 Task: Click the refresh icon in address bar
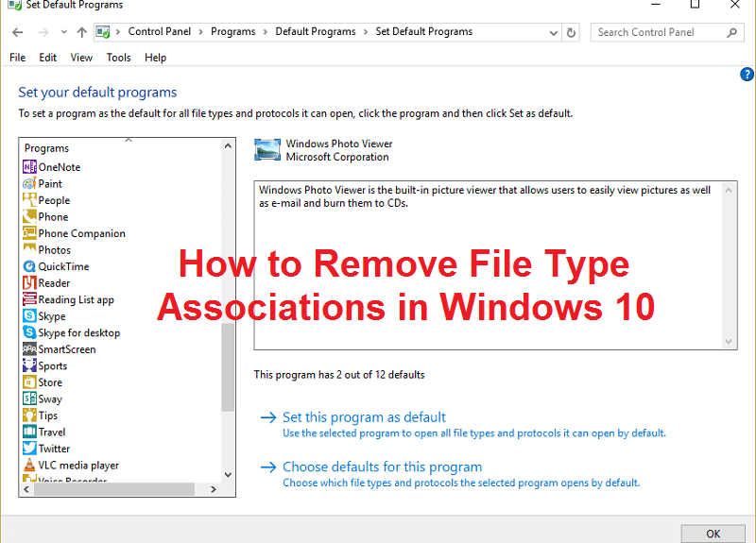point(571,32)
